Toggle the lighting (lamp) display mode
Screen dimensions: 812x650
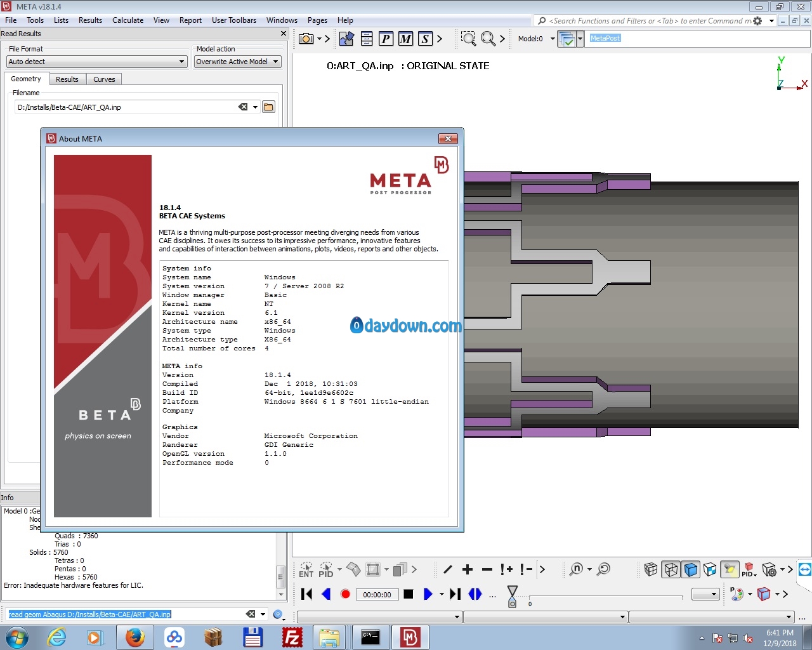pyautogui.click(x=730, y=569)
